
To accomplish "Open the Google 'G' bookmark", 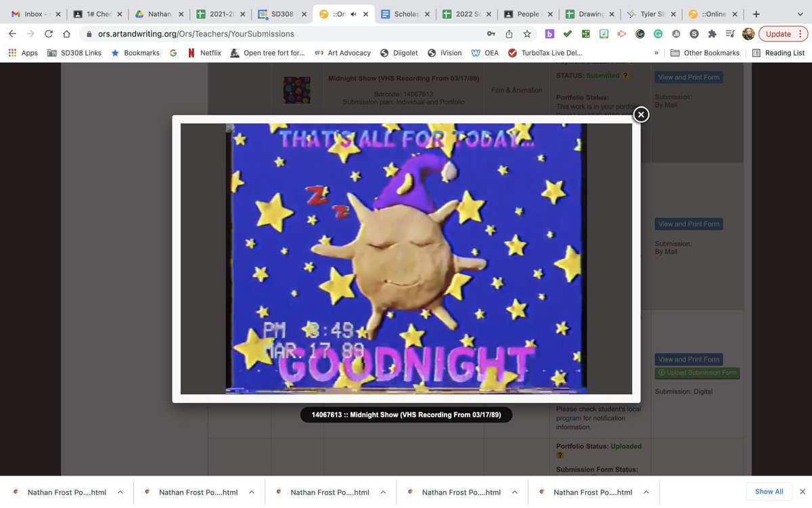I will [x=173, y=53].
